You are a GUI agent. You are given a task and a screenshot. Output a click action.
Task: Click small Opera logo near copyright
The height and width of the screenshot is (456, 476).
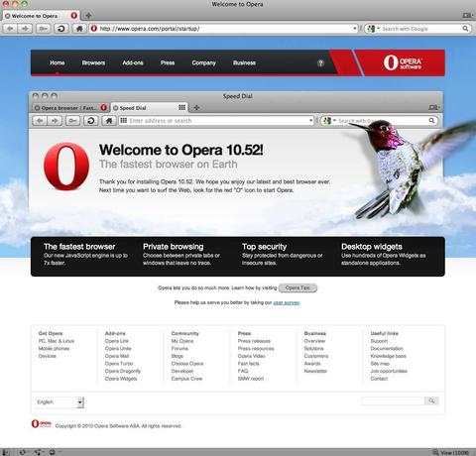[42, 423]
